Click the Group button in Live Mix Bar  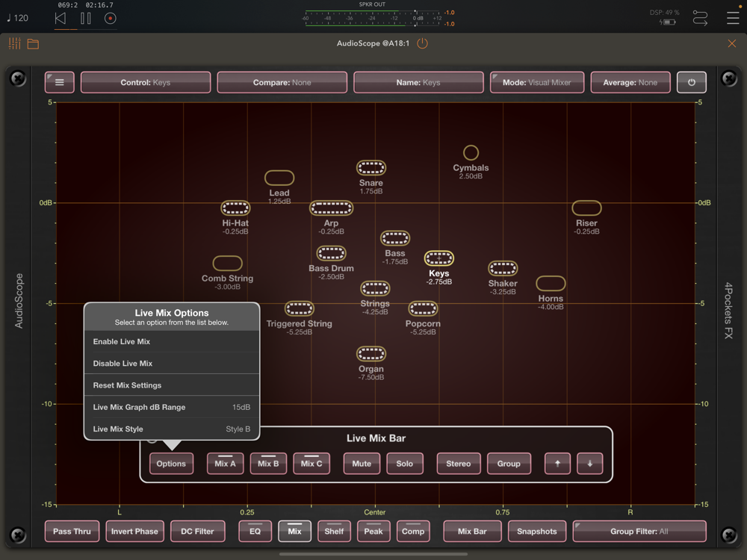tap(509, 464)
